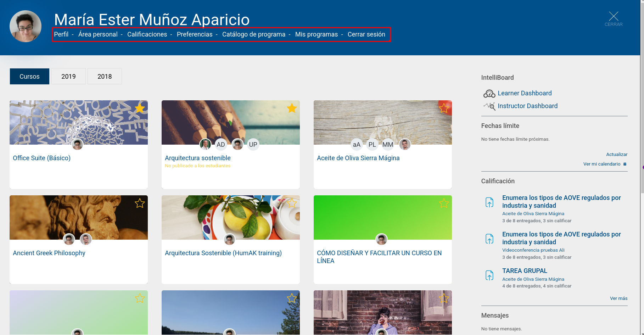Click teacher avatar on Office Suite (Básico) card
The image size is (644, 335).
point(78,145)
